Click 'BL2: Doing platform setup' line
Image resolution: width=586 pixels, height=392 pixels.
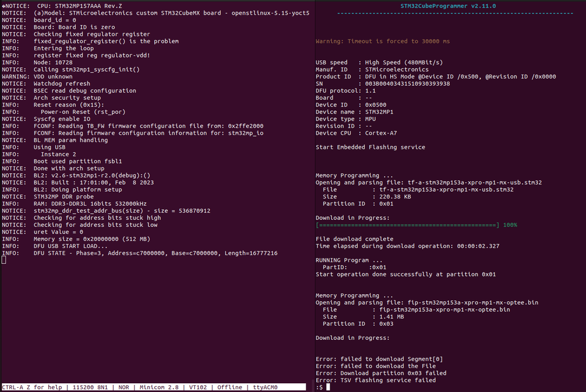[62, 190]
